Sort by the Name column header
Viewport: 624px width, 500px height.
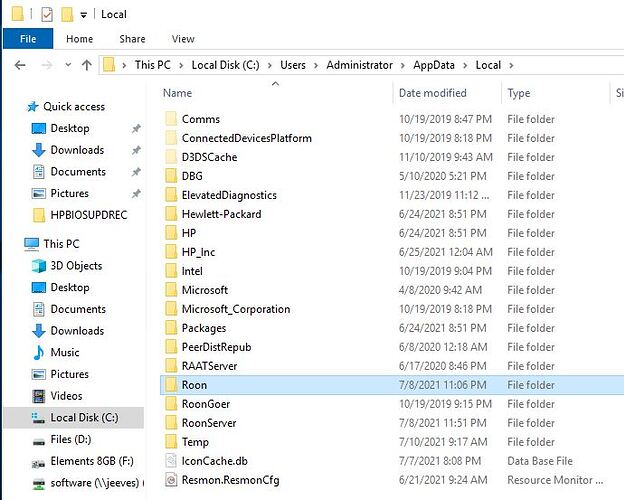(x=177, y=93)
